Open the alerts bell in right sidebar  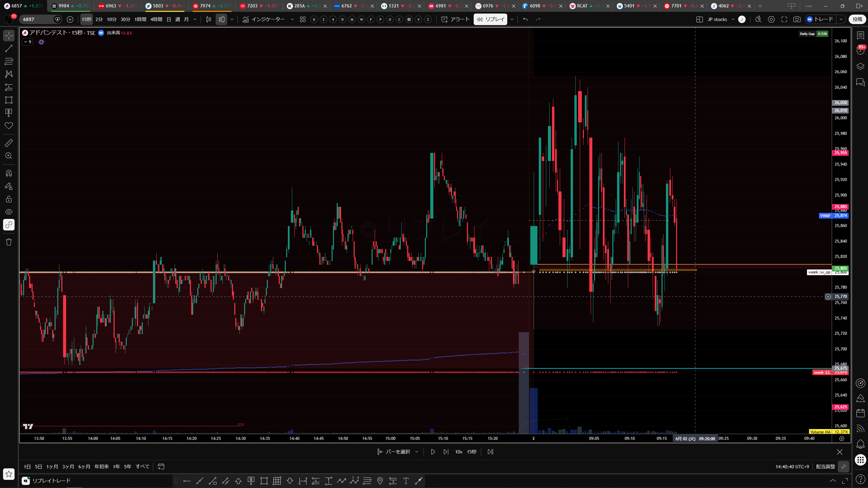(860, 444)
